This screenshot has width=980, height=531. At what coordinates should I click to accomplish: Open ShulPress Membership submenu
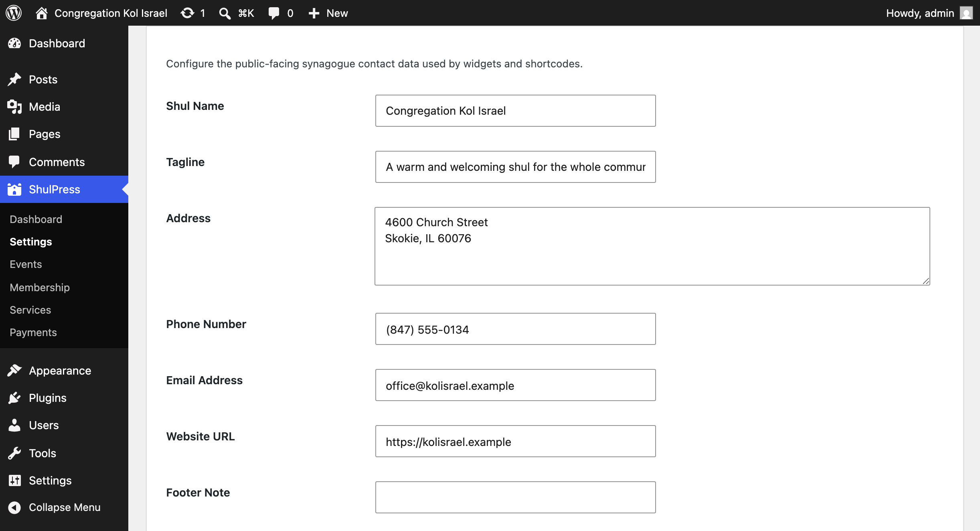coord(40,288)
